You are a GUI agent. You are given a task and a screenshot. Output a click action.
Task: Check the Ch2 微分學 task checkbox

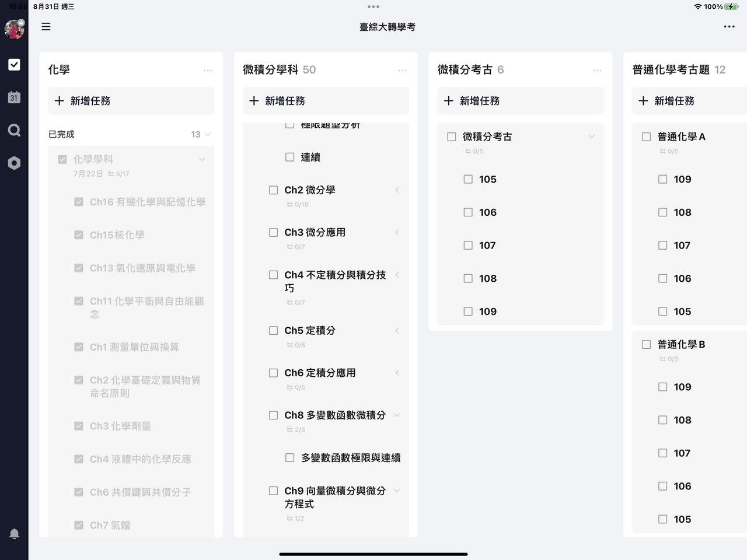click(x=273, y=190)
